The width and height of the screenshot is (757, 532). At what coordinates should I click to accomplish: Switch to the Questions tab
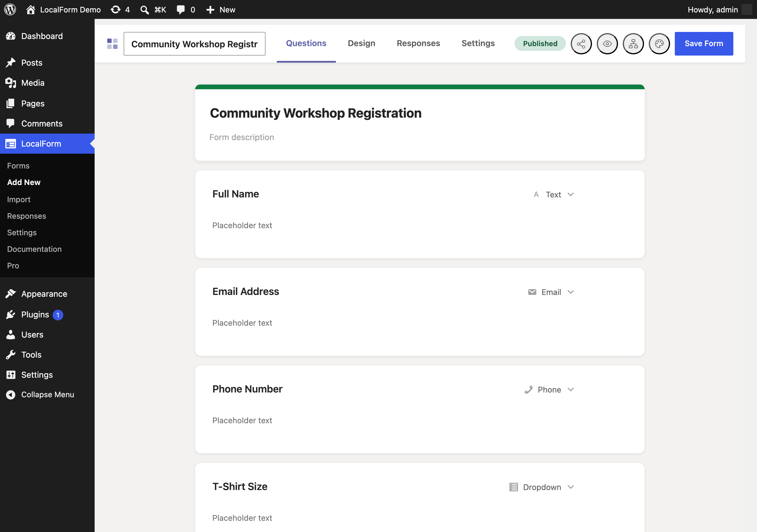coord(306,43)
